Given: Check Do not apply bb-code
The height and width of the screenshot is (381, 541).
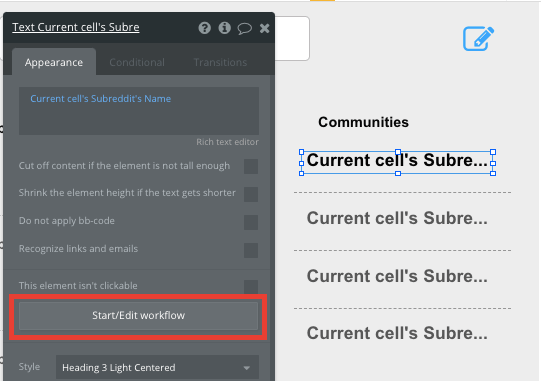Looking at the screenshot, I should [x=251, y=222].
